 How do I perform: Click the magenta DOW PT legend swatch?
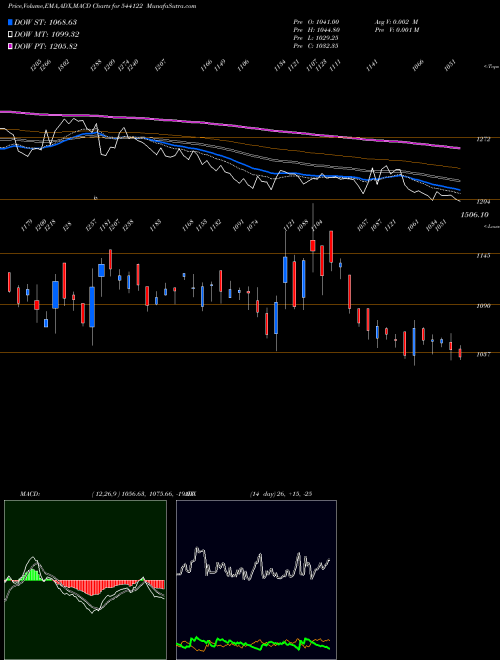tap(10, 47)
